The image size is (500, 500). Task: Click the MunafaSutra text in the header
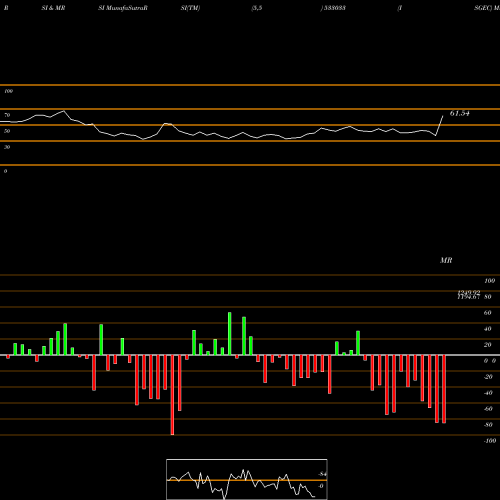pos(127,8)
